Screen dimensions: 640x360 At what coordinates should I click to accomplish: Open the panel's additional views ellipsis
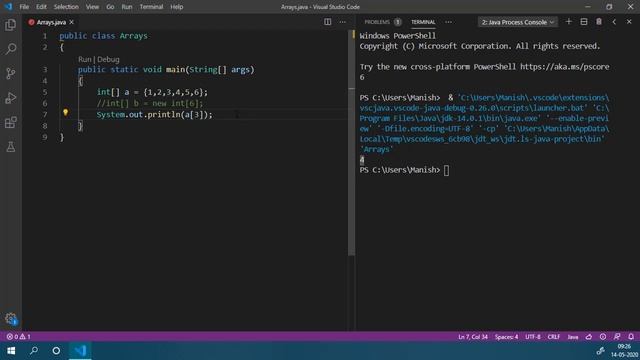click(x=448, y=22)
